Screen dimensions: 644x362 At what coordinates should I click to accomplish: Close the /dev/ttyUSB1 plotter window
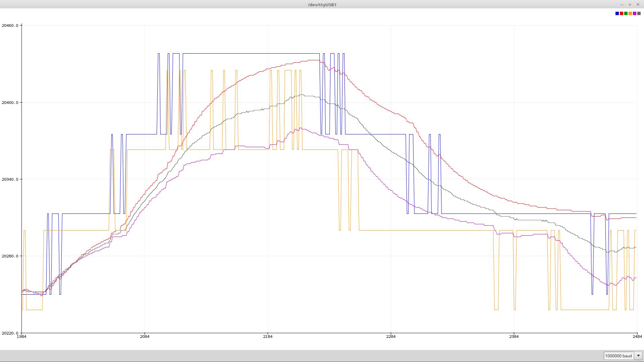pyautogui.click(x=638, y=5)
